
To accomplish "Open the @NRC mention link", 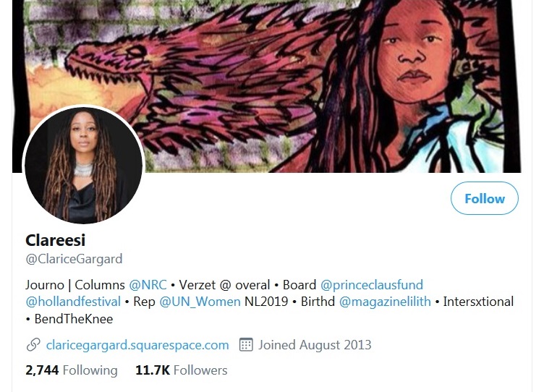I will coord(148,285).
